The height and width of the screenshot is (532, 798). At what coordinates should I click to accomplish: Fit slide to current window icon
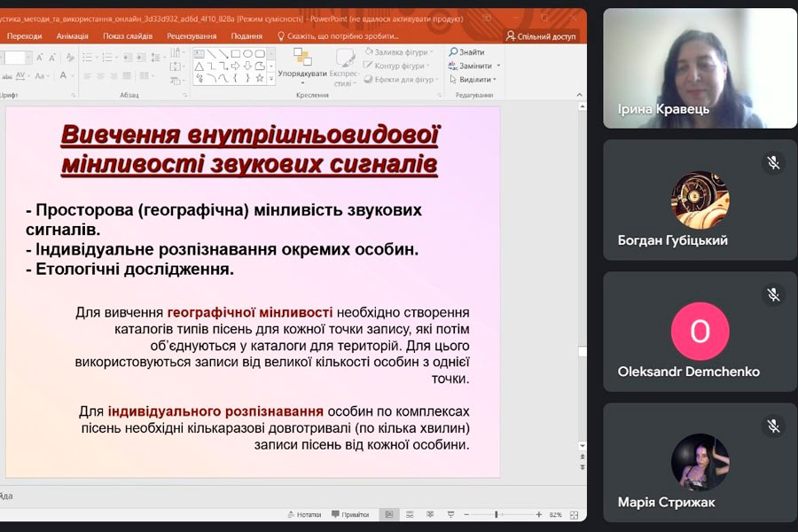575,514
